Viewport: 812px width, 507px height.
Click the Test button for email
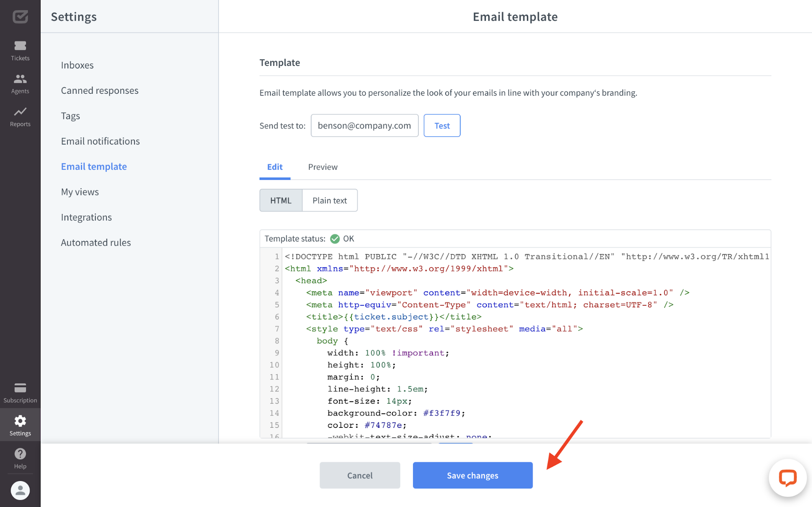442,125
